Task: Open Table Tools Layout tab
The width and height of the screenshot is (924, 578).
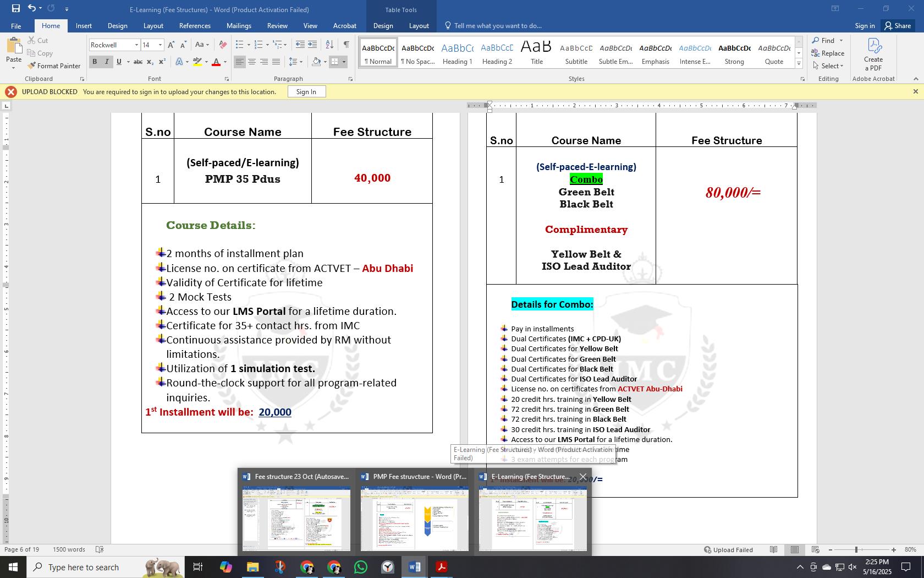Action: coord(419,26)
